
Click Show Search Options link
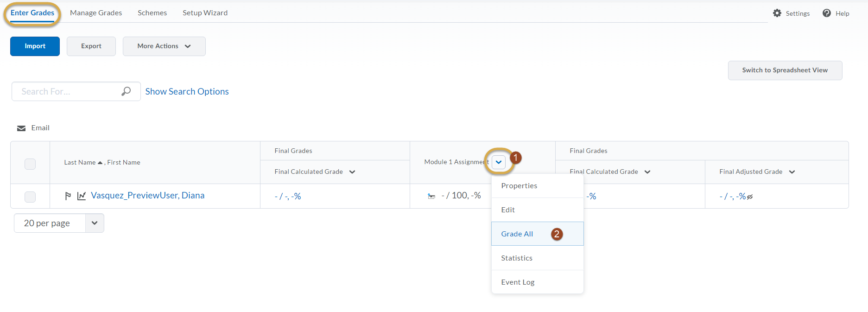click(x=187, y=91)
